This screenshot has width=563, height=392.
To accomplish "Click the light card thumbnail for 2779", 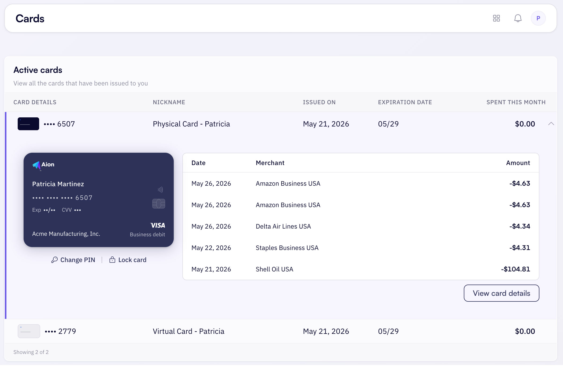I will tap(29, 331).
